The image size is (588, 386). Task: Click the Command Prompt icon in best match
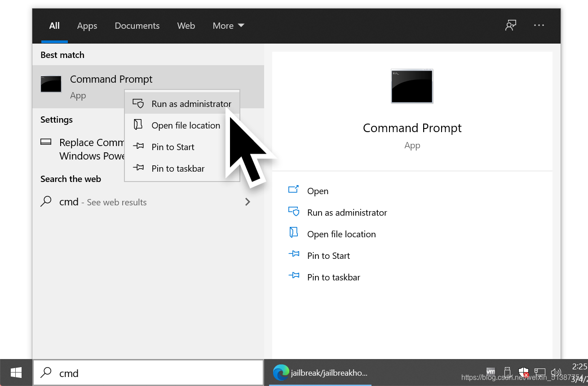point(51,84)
